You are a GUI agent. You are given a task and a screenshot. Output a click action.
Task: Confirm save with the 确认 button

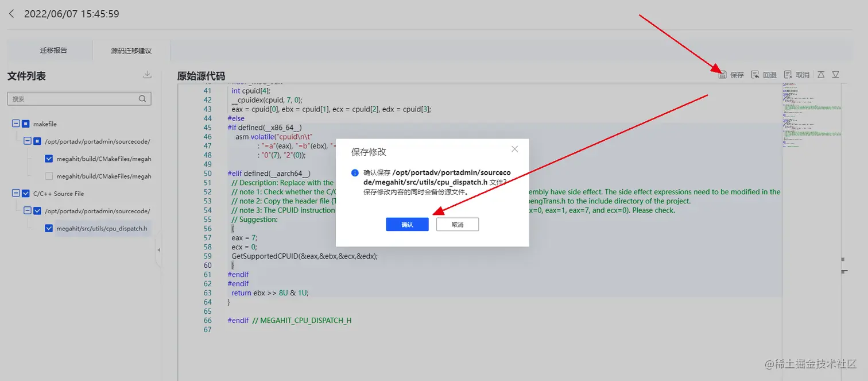click(x=407, y=224)
